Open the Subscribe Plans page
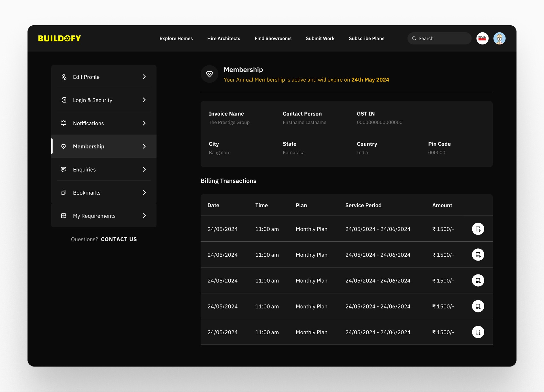This screenshot has height=392, width=544. [366, 38]
